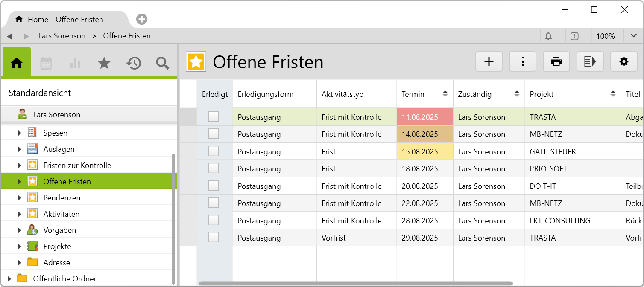Check Erledigt for 29.08.2025 TRASTA row
The height and width of the screenshot is (287, 644).
[214, 237]
